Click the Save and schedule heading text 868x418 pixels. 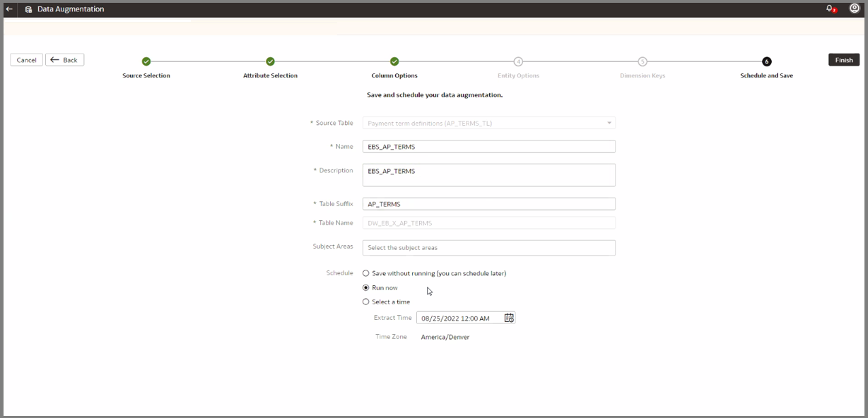pyautogui.click(x=435, y=95)
